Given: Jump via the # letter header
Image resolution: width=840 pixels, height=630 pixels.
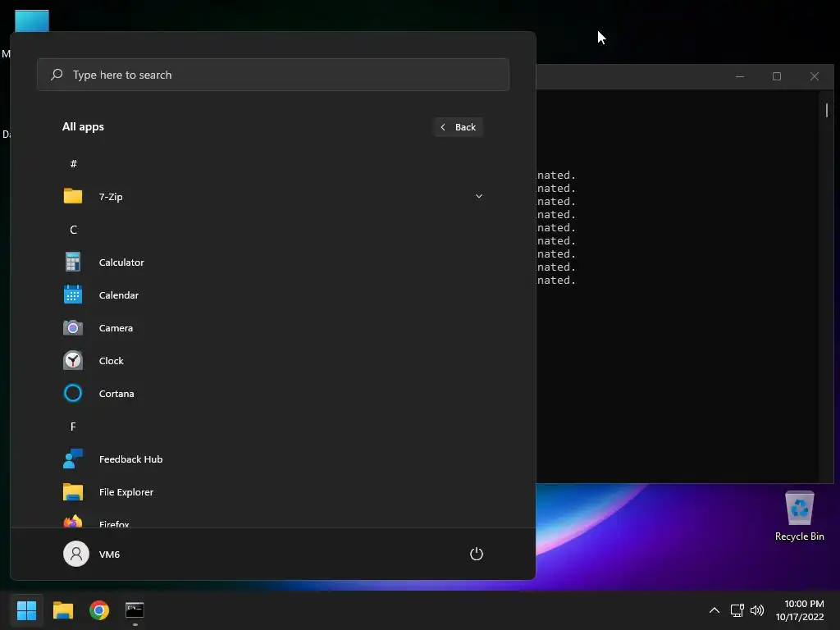Looking at the screenshot, I should tap(73, 163).
